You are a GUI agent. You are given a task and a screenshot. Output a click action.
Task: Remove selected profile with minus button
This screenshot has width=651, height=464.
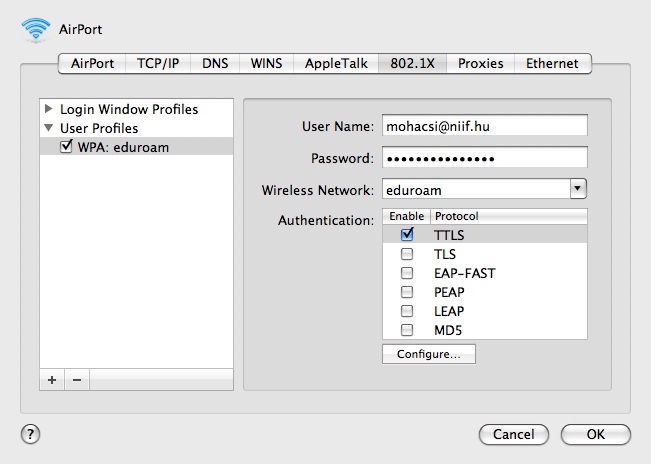pos(77,380)
